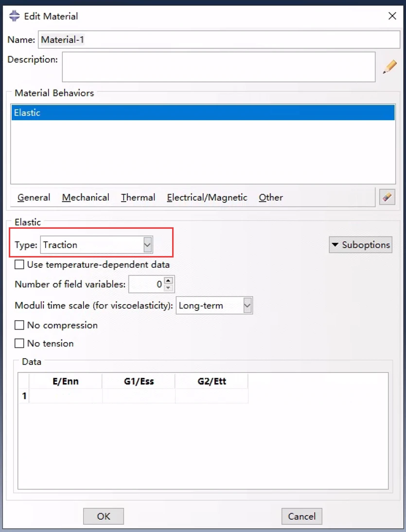The height and width of the screenshot is (532, 406).
Task: Tick the No tension checkbox
Action: (19, 343)
